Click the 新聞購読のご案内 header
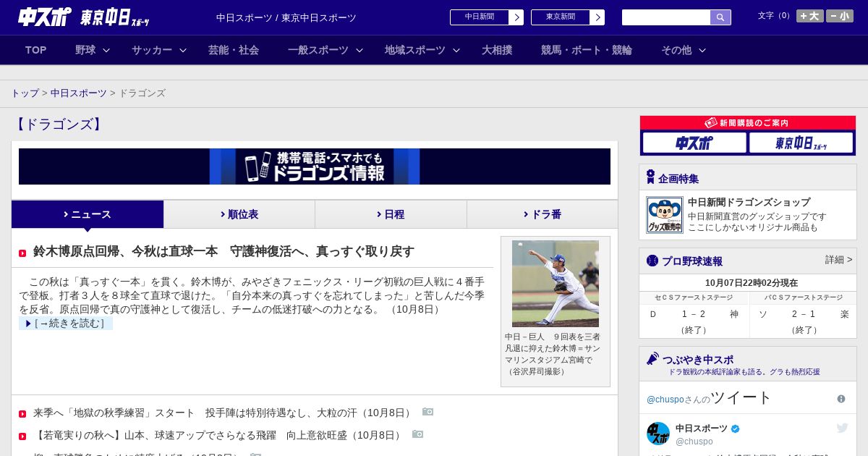Viewport: 868px width, 456px height. click(x=748, y=123)
